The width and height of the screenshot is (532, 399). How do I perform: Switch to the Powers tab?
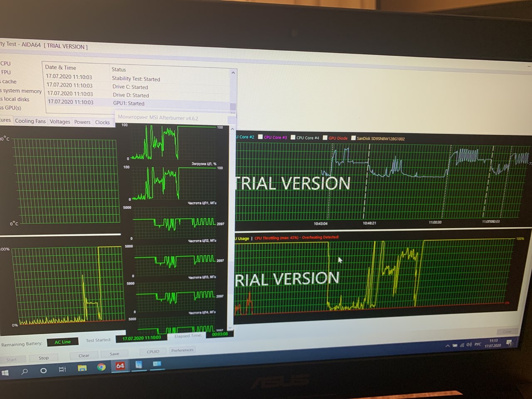point(82,122)
